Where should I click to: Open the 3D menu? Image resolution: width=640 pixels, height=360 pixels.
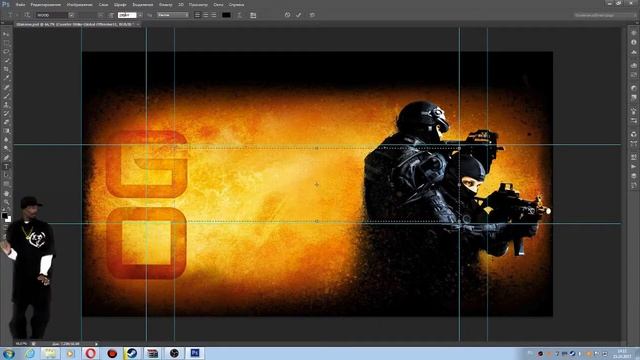[x=181, y=4]
